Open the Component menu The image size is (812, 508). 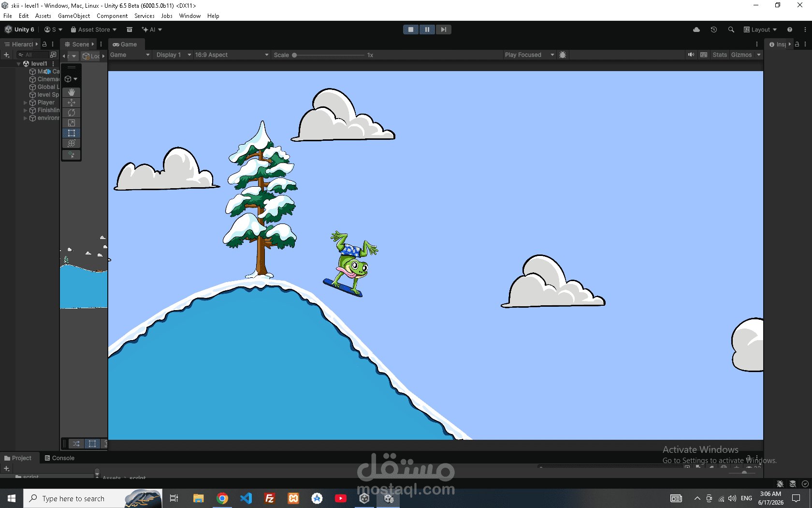(112, 16)
